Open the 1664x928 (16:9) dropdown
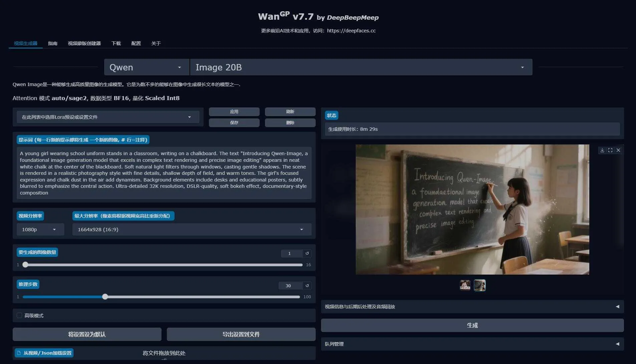The height and width of the screenshot is (364, 636). pyautogui.click(x=192, y=230)
